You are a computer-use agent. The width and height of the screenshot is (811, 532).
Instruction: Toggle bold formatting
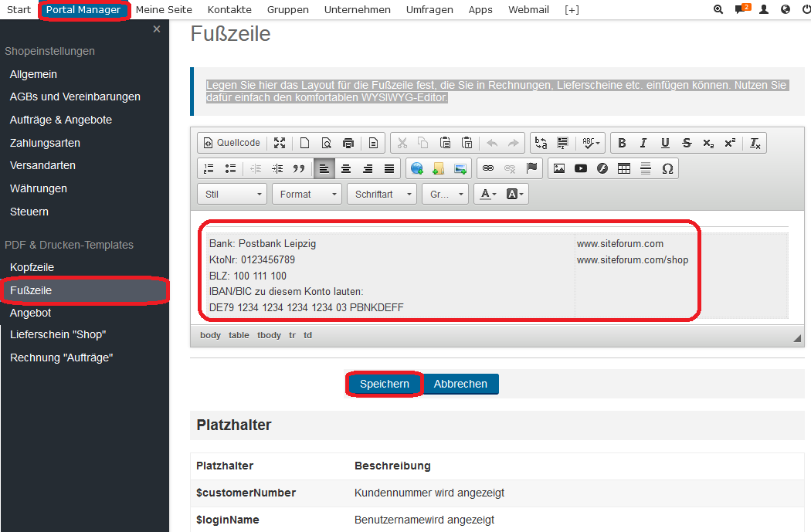click(x=623, y=143)
